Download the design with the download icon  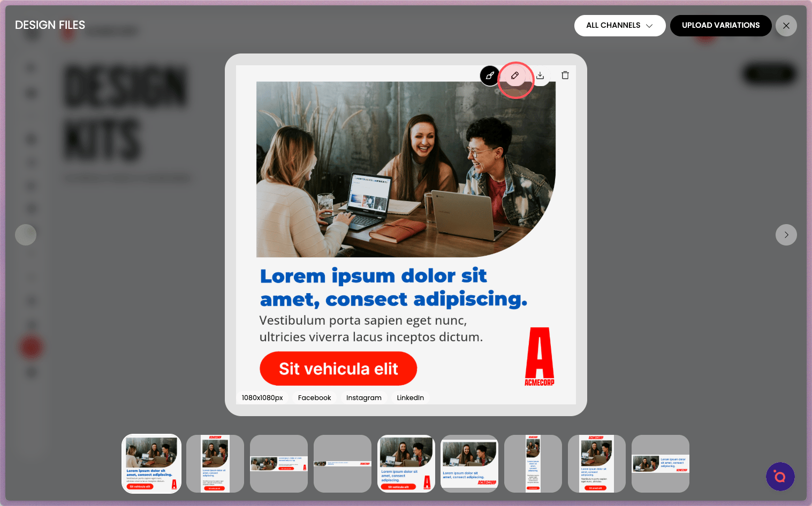coord(540,75)
